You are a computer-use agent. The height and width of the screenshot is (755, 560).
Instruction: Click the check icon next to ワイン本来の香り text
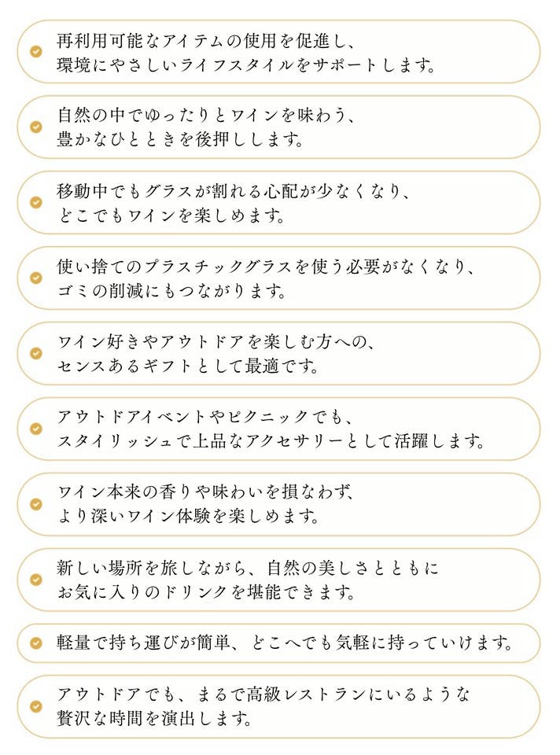(x=36, y=504)
